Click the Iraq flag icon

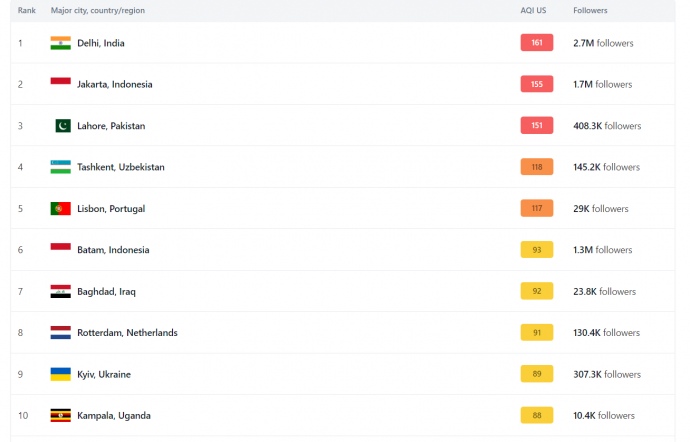60,292
